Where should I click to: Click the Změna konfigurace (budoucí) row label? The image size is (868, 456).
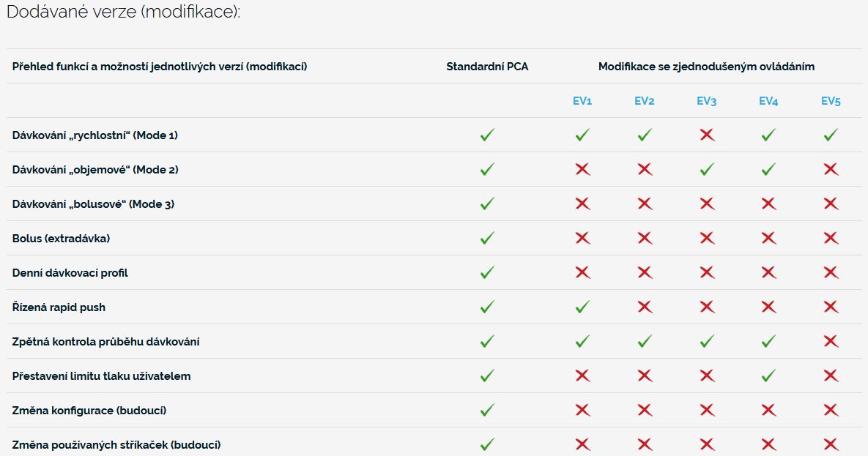tap(89, 411)
